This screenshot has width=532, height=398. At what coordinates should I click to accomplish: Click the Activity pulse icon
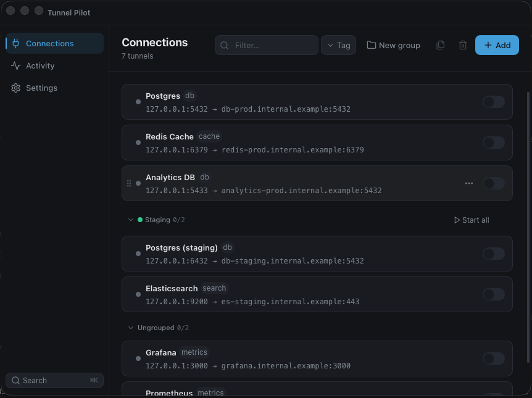coord(15,65)
